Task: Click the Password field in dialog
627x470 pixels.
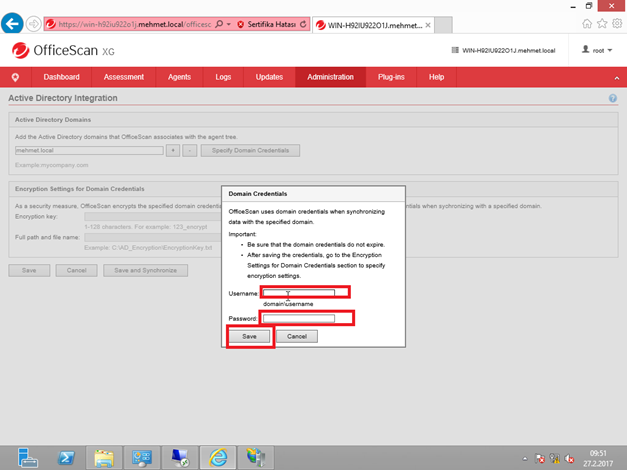Action: pos(299,318)
